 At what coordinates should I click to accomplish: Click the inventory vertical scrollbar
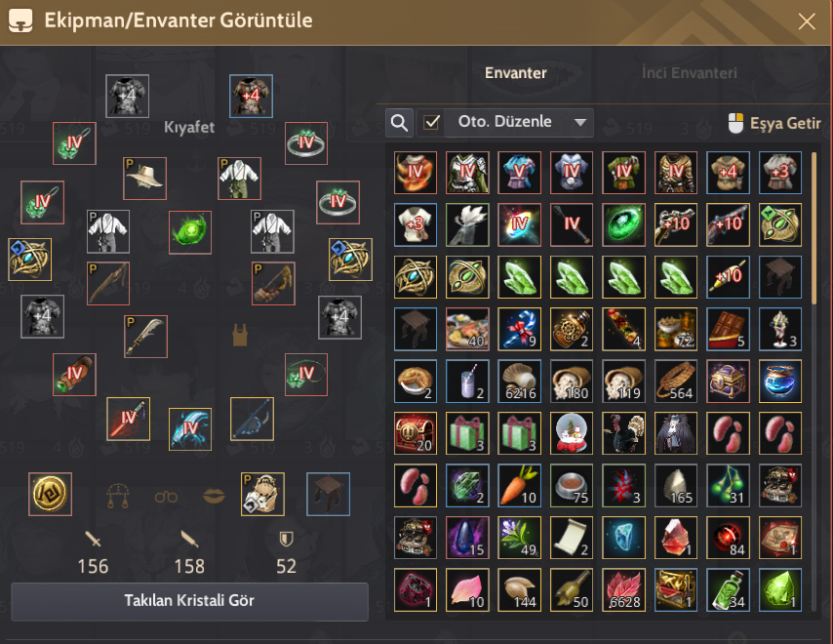pos(813,228)
